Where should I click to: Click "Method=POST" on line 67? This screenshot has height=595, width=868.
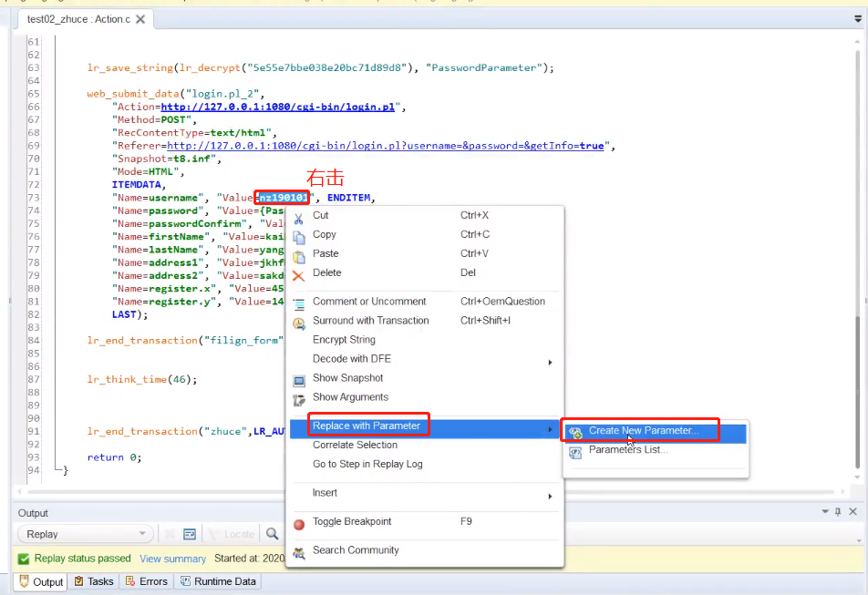click(x=151, y=119)
